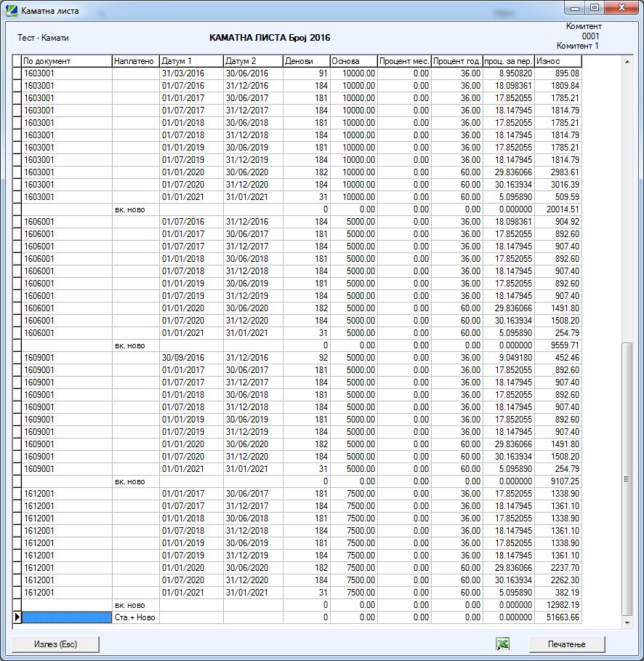Select the subtotal amount 20014.51
Viewport: 644px width, 661px height.
coord(558,209)
